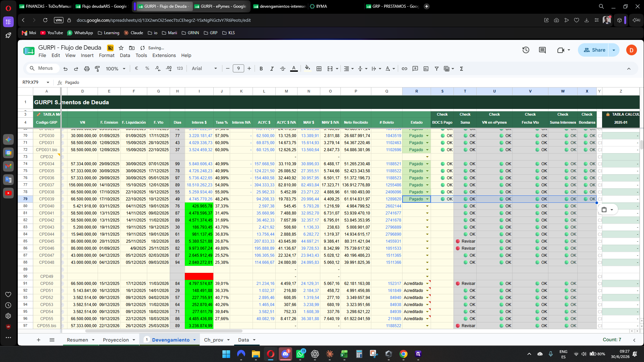
Task: Open the Arial font dropdown
Action: [x=205, y=68]
